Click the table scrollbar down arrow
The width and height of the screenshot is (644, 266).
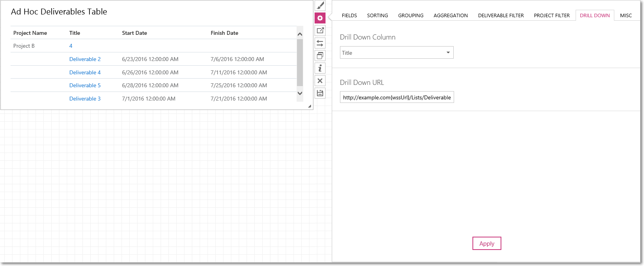[x=300, y=93]
